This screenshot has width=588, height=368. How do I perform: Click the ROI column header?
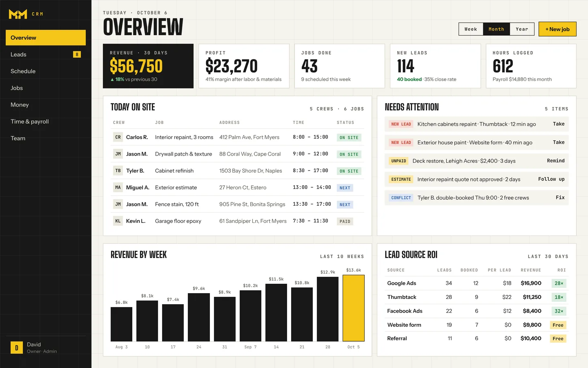click(561, 270)
